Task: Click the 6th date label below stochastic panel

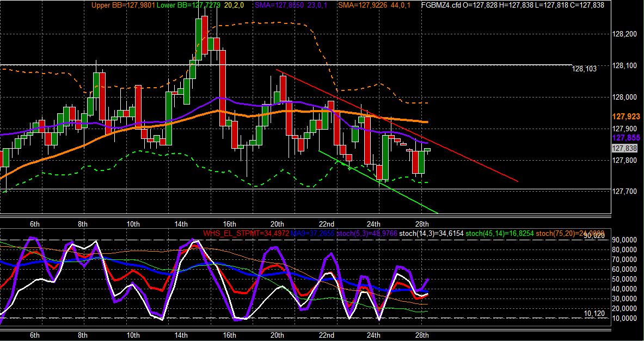Action: click(34, 335)
